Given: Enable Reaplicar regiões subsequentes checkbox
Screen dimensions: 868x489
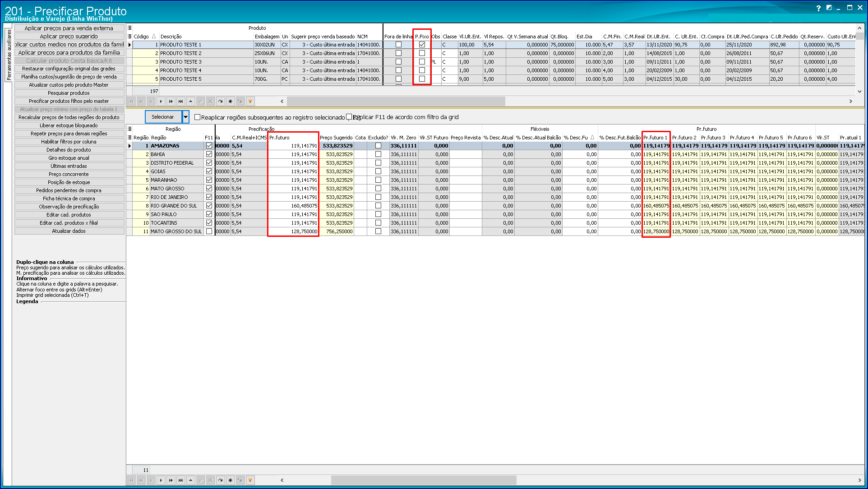Looking at the screenshot, I should [x=197, y=117].
